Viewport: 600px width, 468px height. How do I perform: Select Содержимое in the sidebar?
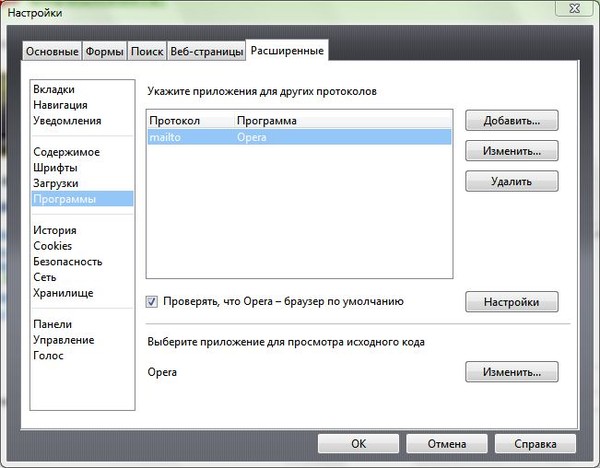click(x=82, y=152)
